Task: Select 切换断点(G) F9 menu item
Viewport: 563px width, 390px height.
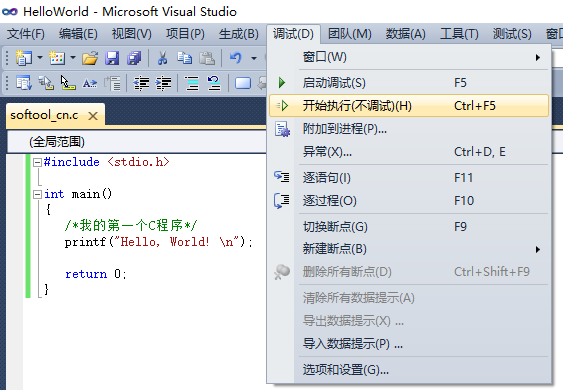Action: 409,227
